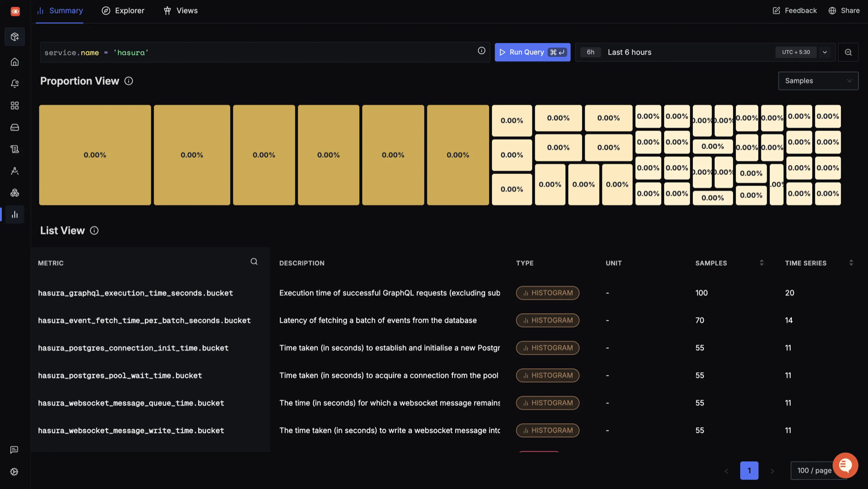Click time series value 20

click(x=789, y=293)
